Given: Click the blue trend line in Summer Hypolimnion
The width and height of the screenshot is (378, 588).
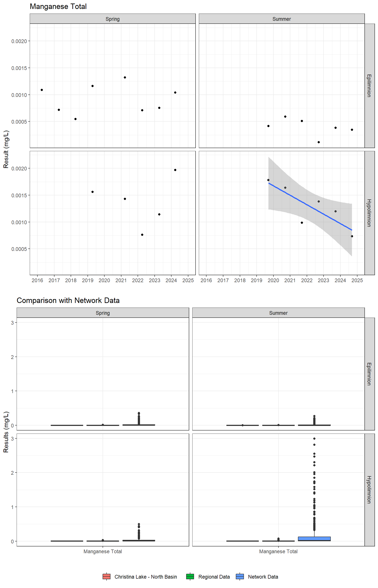Looking at the screenshot, I should pos(310,207).
